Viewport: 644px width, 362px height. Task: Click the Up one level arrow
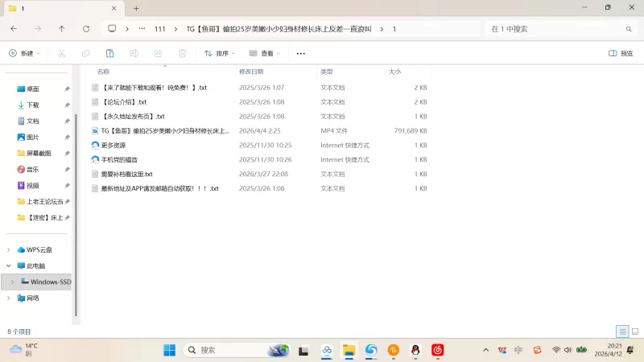point(62,29)
